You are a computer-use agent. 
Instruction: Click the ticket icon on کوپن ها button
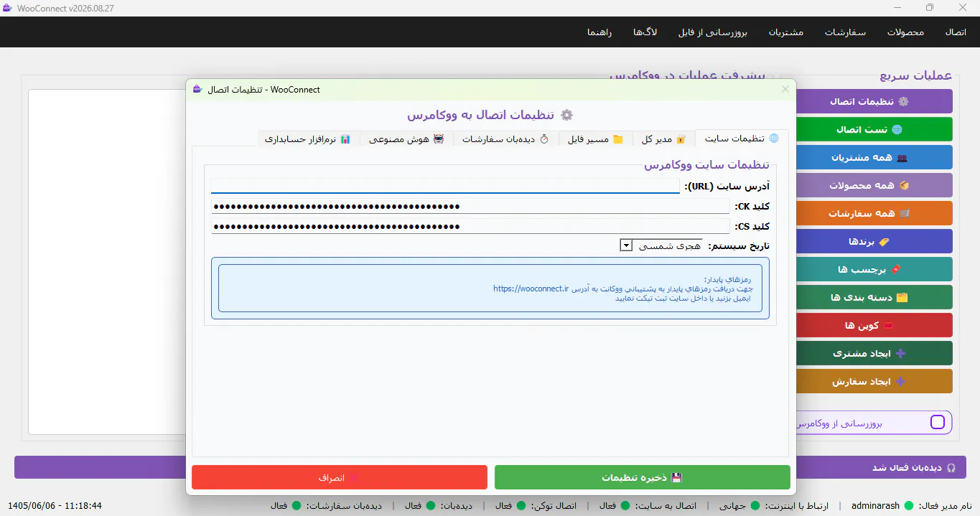click(x=888, y=325)
